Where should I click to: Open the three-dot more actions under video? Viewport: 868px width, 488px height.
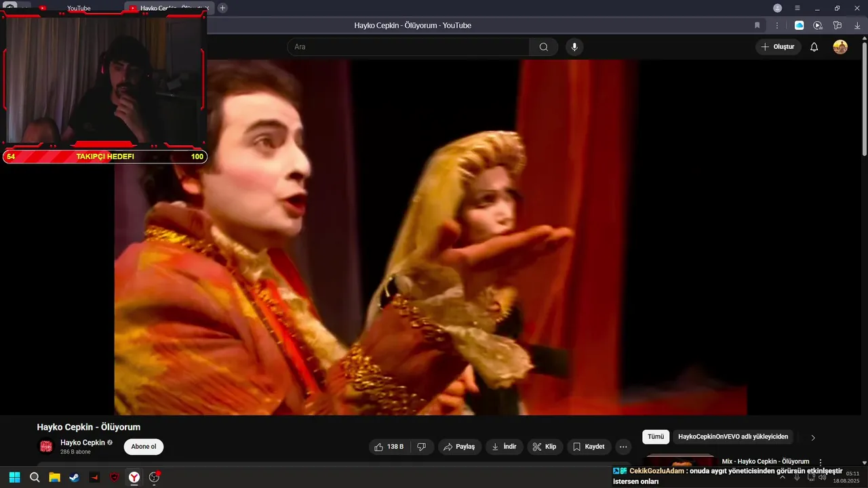(x=623, y=447)
